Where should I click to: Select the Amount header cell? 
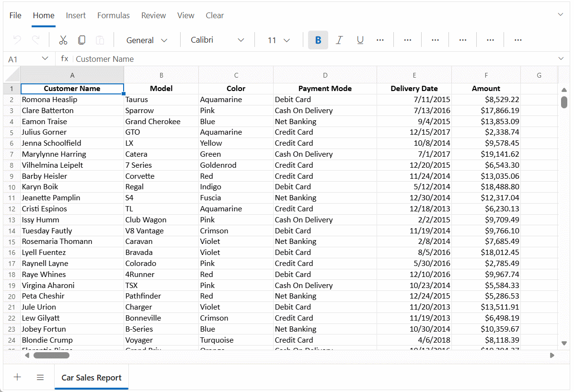(x=486, y=89)
